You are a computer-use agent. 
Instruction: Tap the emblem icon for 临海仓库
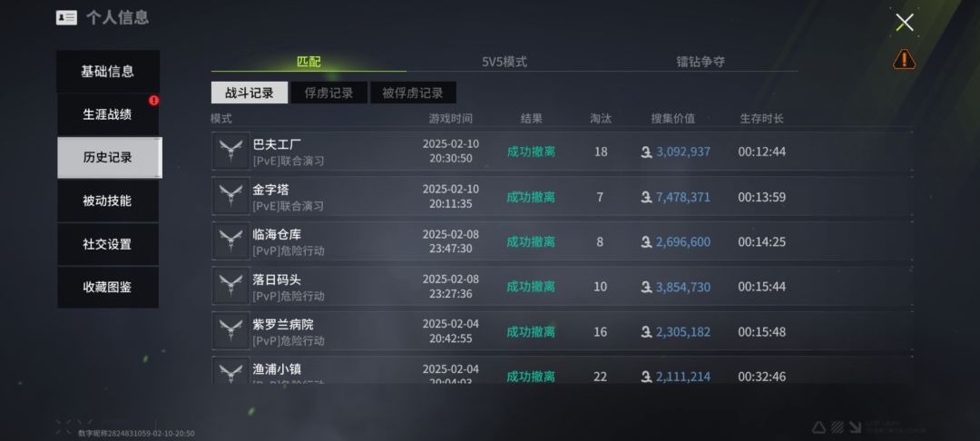(230, 241)
